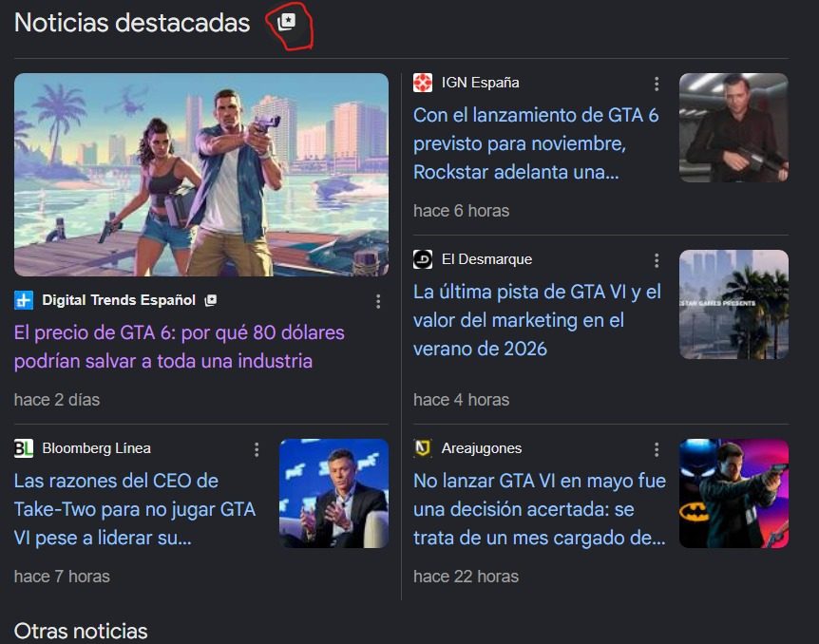Click the preferred source badge next to Digital Trends Español

click(211, 300)
